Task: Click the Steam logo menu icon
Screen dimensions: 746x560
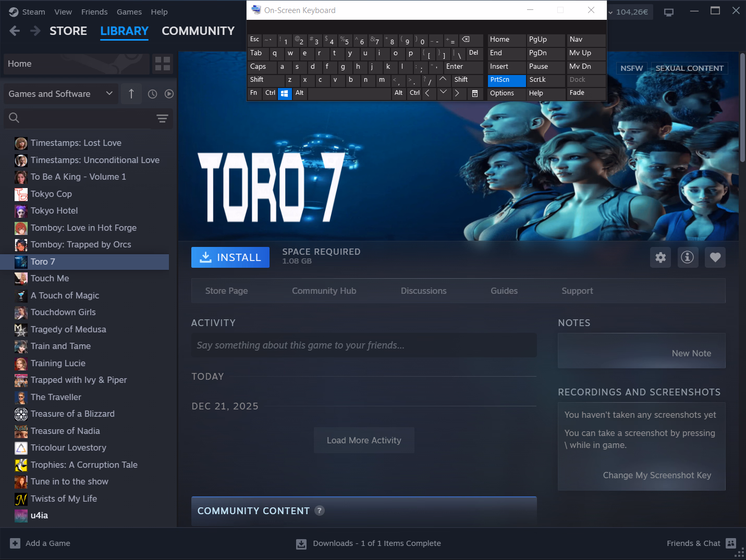Action: click(x=14, y=11)
